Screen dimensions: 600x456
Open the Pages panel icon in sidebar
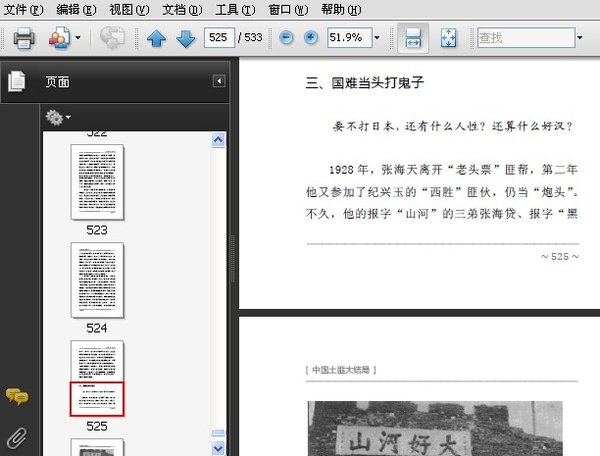pos(16,82)
